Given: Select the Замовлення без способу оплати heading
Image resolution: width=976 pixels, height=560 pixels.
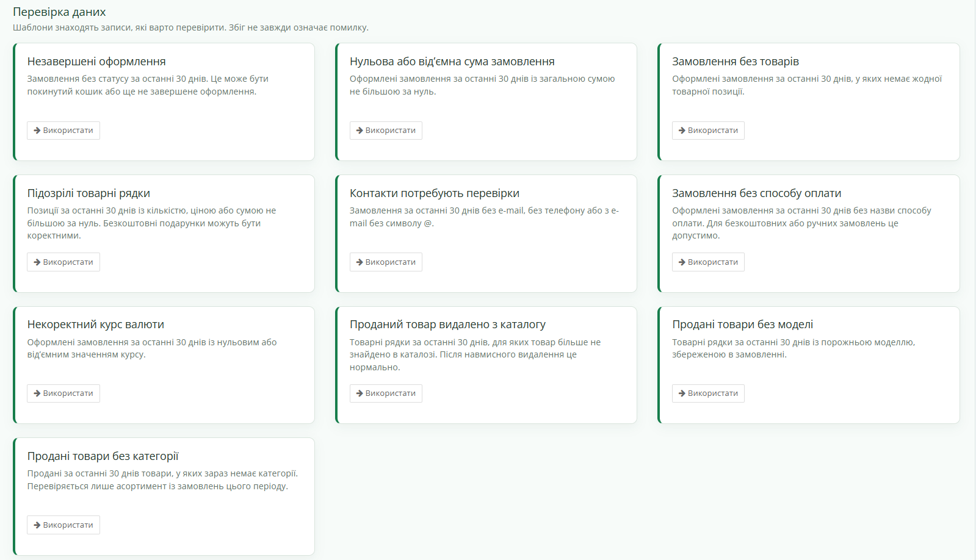Looking at the screenshot, I should tap(757, 193).
